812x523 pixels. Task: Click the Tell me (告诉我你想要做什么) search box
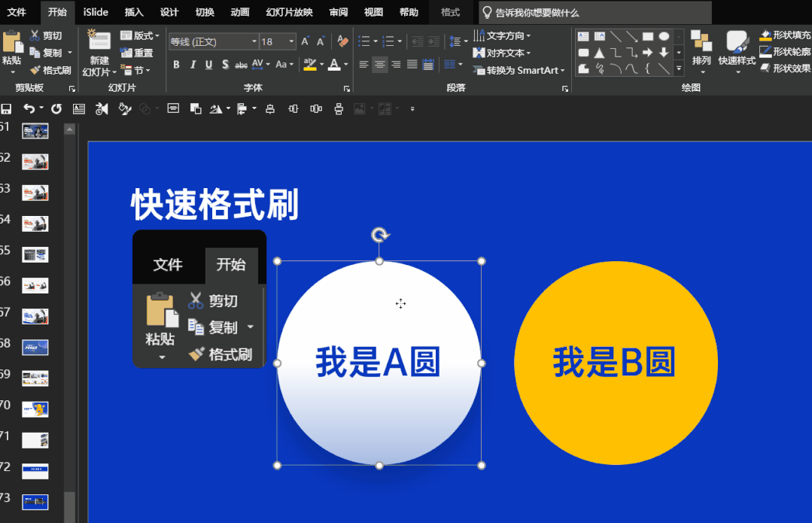(595, 13)
